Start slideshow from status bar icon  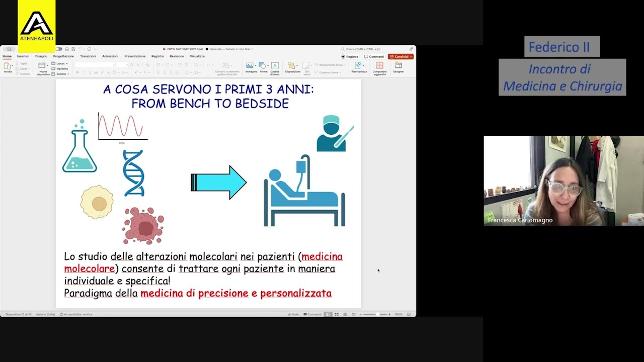pos(354,314)
